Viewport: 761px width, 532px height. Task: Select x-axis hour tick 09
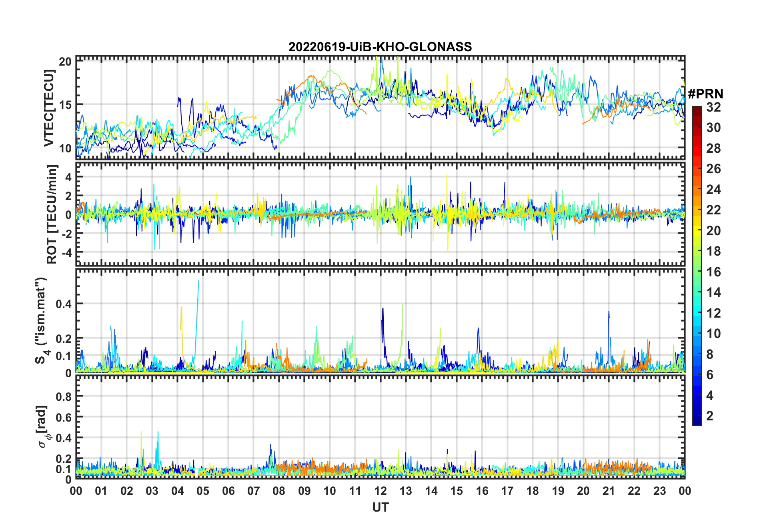pos(304,491)
